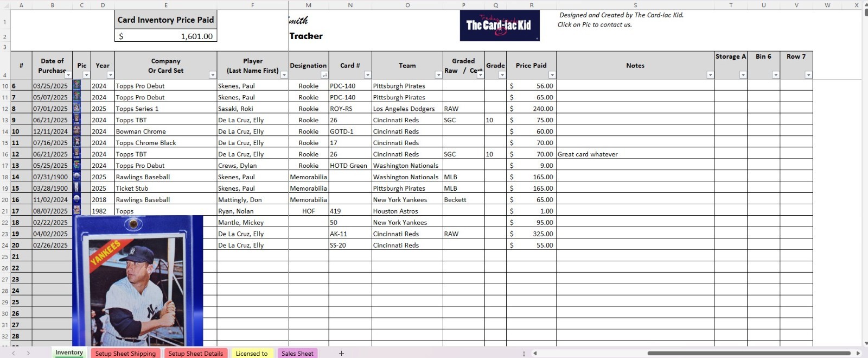Open the Date of Purchase filter dropdown
This screenshot has width=868, height=358.
pos(68,75)
